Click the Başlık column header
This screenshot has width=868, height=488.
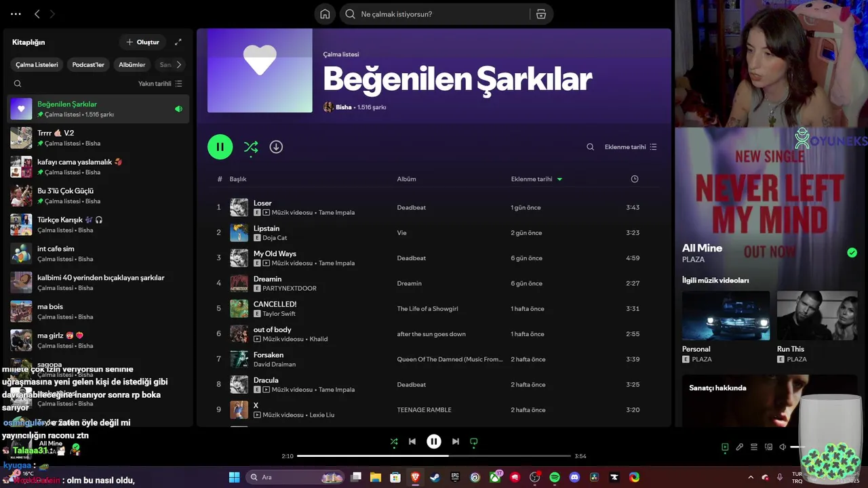(238, 179)
